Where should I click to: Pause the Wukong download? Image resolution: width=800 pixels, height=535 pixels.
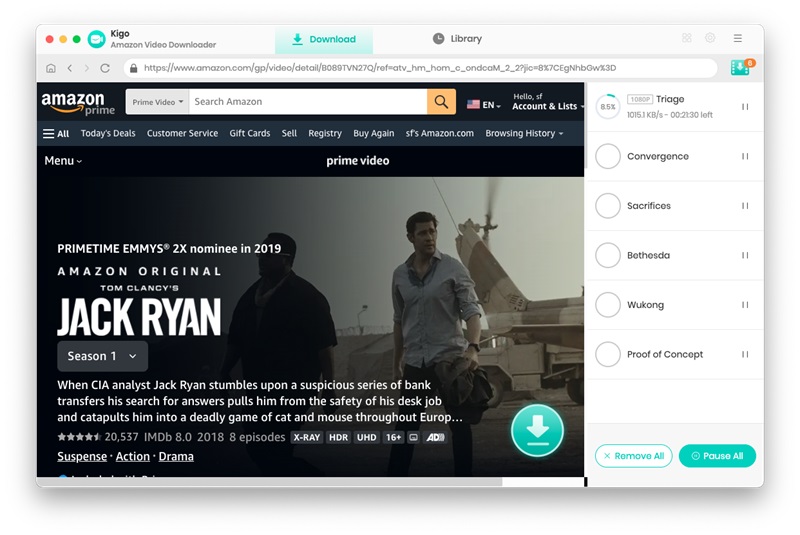(745, 304)
